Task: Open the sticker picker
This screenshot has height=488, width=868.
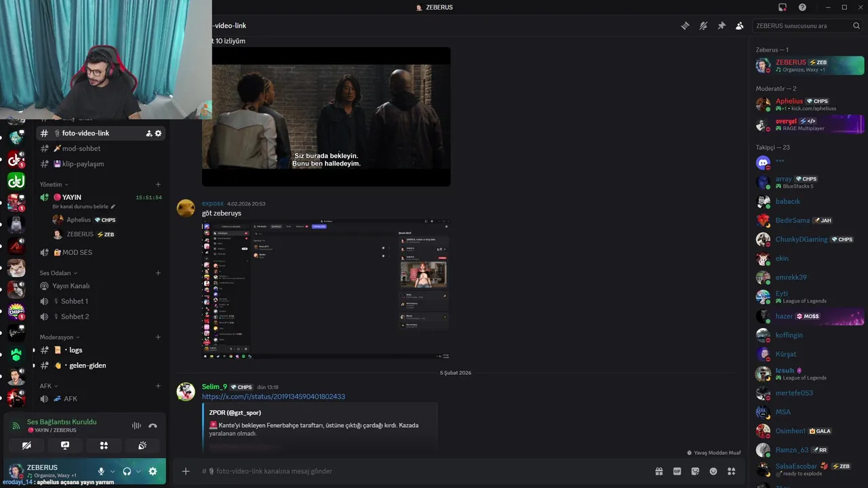Action: tap(695, 471)
